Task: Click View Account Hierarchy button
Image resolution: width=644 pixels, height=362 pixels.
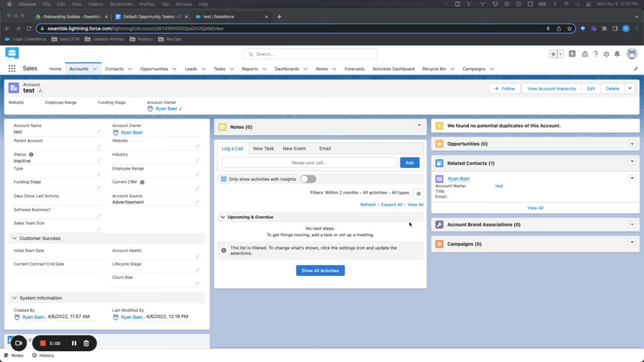Action: (x=551, y=88)
